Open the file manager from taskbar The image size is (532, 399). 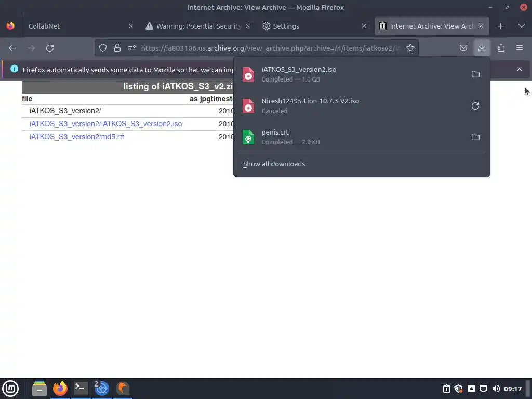coord(39,389)
